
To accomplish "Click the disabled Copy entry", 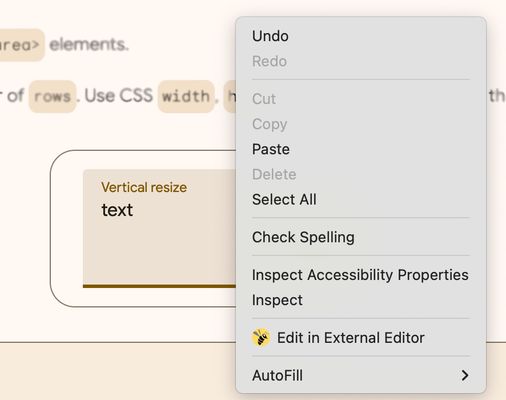I will click(x=361, y=124).
